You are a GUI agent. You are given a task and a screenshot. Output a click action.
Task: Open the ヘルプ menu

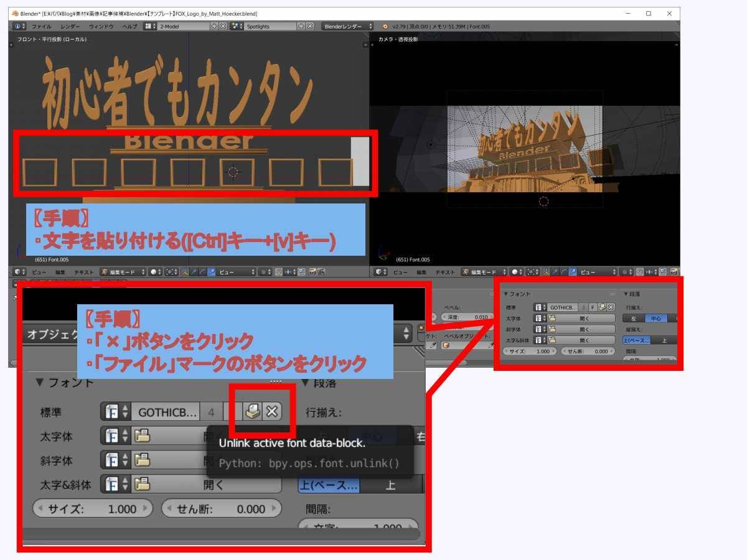(129, 26)
